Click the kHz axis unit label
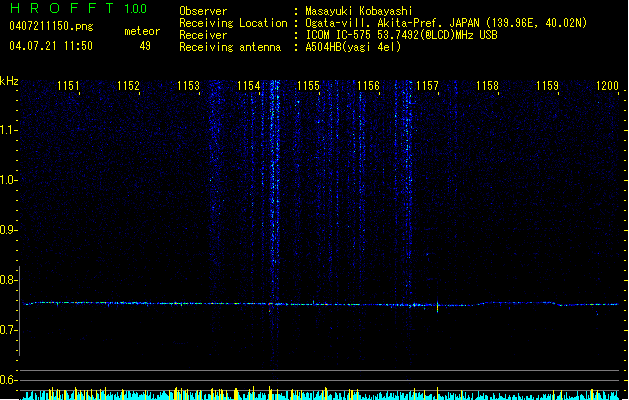Screen dimensions: 629x400 tap(9, 81)
